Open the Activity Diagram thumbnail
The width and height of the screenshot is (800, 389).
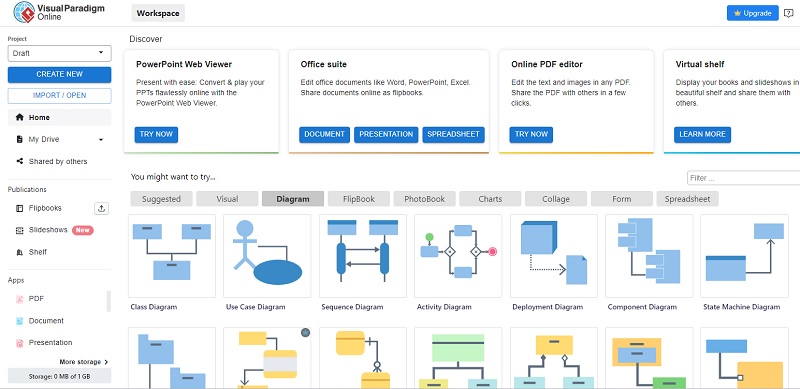click(x=458, y=256)
